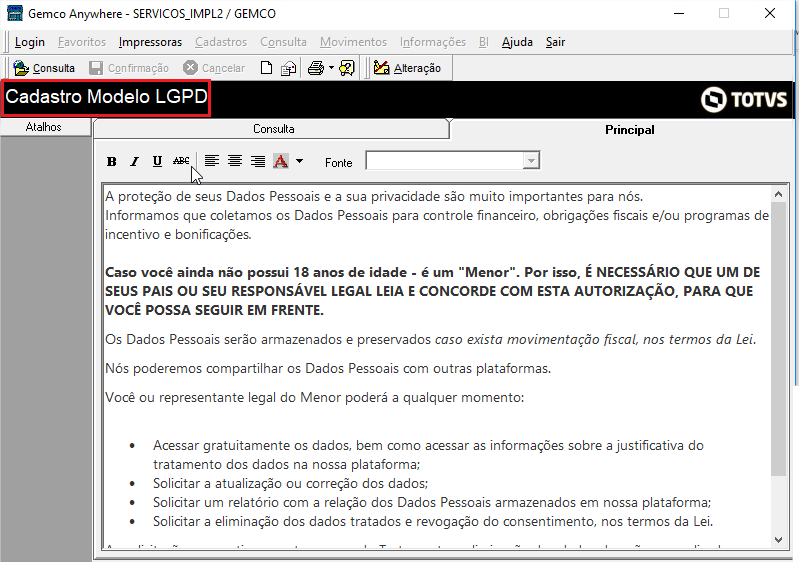Open the Informações menu
This screenshot has width=799, height=562.
(x=433, y=42)
